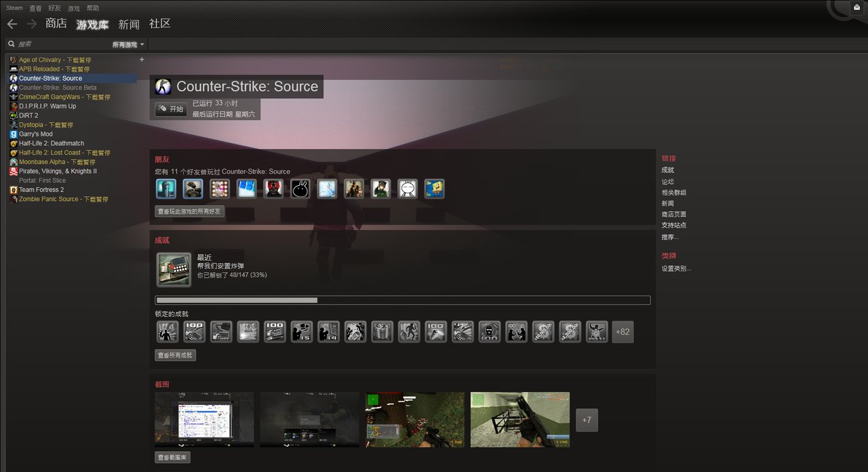
Task: Open the 成就 link under 链接
Action: pyautogui.click(x=668, y=170)
